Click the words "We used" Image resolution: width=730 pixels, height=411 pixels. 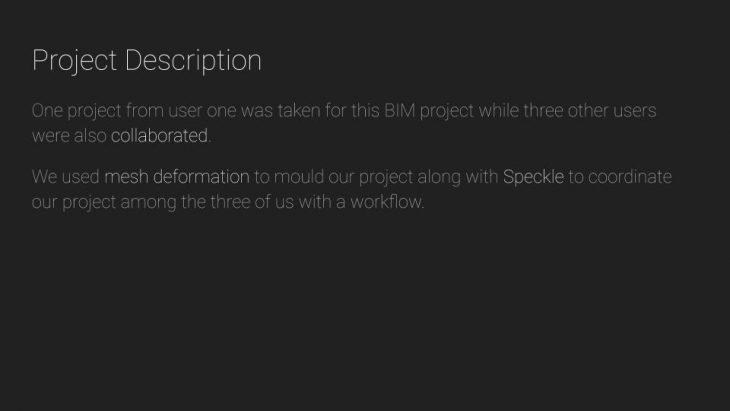pyautogui.click(x=65, y=177)
